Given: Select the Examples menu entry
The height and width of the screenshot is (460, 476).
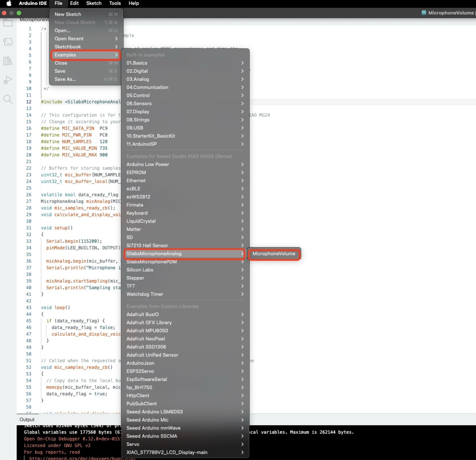Looking at the screenshot, I should click(86, 55).
